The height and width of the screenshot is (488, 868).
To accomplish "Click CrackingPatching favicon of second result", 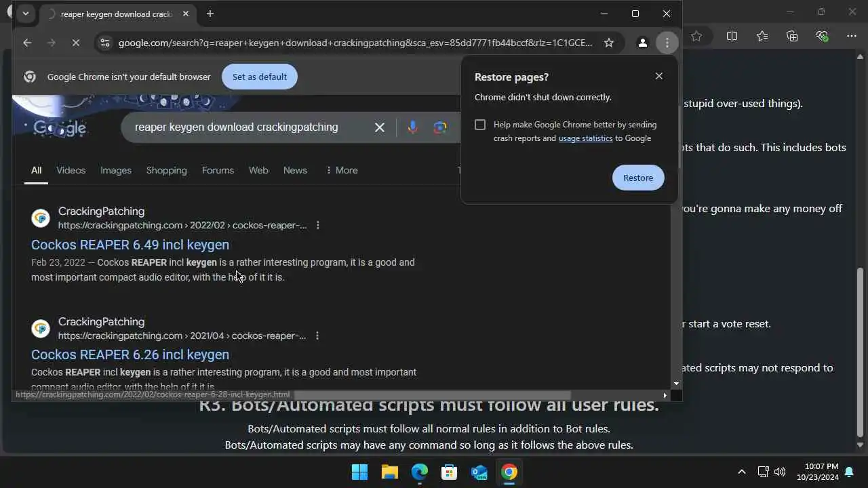I will (x=41, y=329).
